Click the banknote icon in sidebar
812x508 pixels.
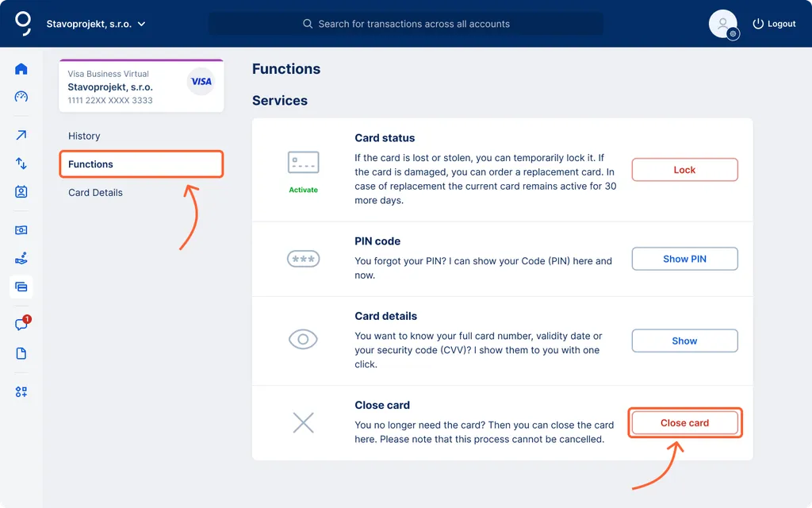(21, 230)
